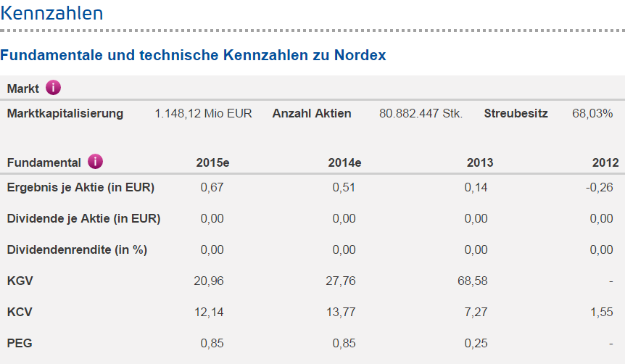The height and width of the screenshot is (364, 625).
Task: Select the KGV row label
Action: pos(20,281)
